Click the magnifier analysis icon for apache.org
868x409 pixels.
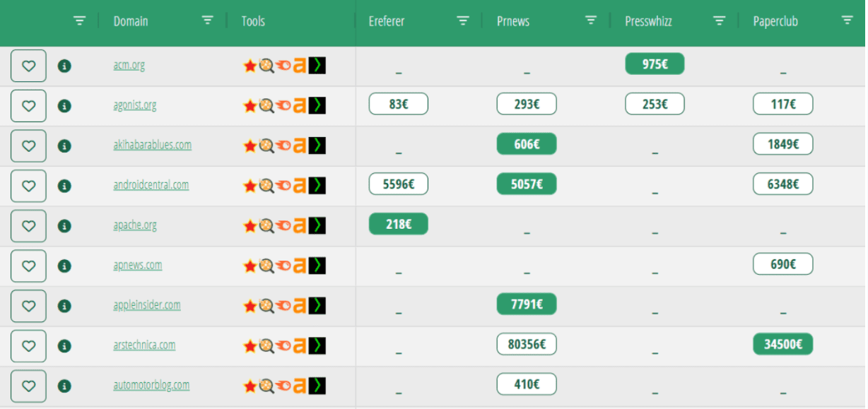click(266, 226)
